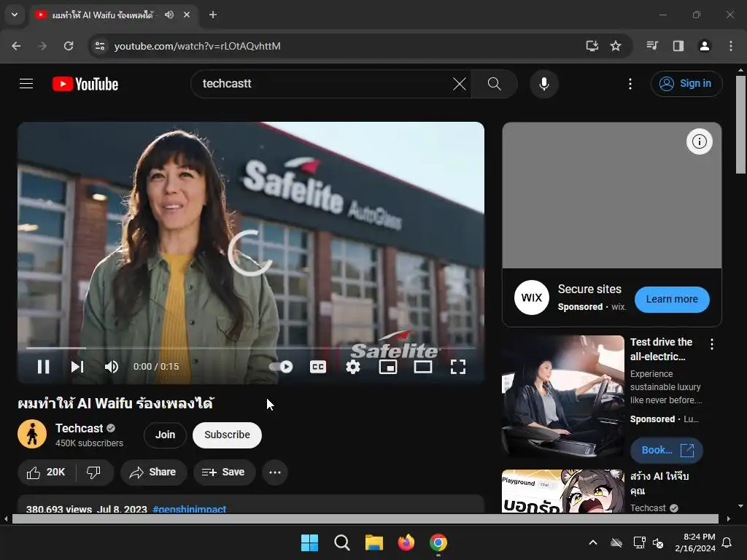
Task: Install the YouTube app from address bar
Action: (592, 46)
